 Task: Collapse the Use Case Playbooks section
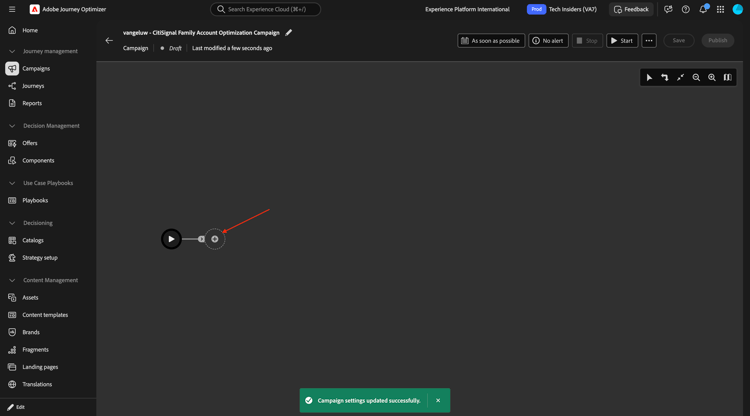(x=12, y=183)
